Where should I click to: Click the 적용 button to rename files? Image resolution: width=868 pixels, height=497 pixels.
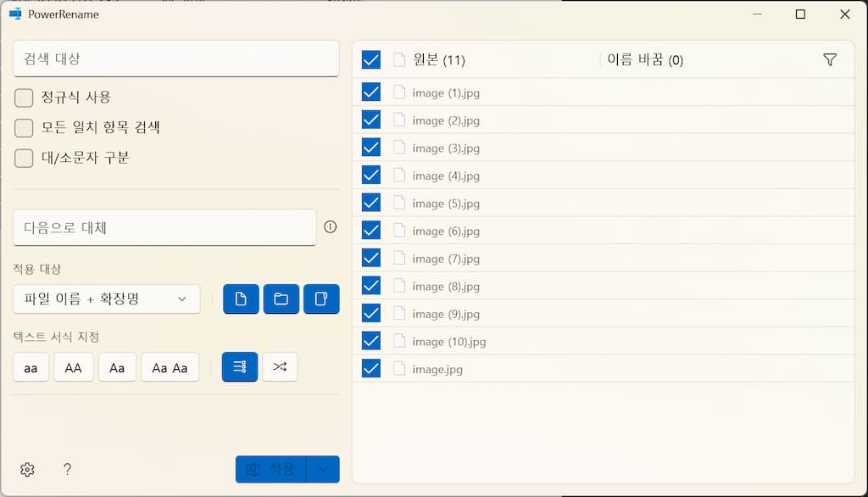[270, 469]
